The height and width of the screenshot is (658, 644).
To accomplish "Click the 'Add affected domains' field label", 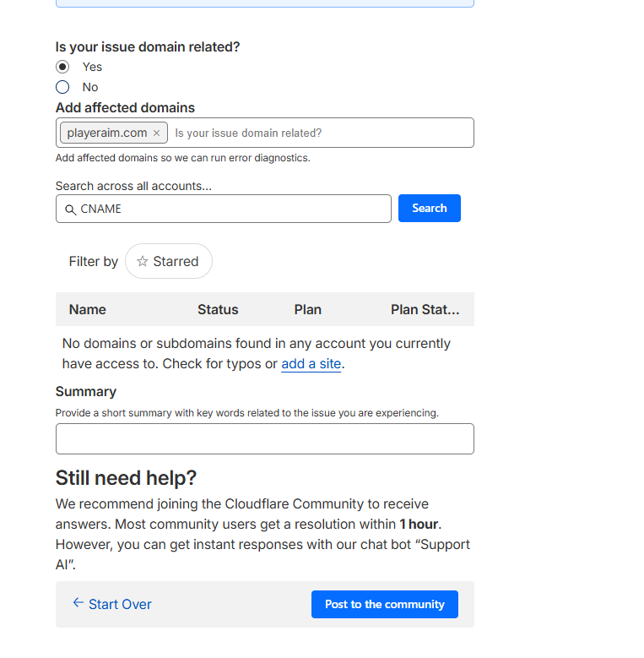I will pyautogui.click(x=125, y=108).
